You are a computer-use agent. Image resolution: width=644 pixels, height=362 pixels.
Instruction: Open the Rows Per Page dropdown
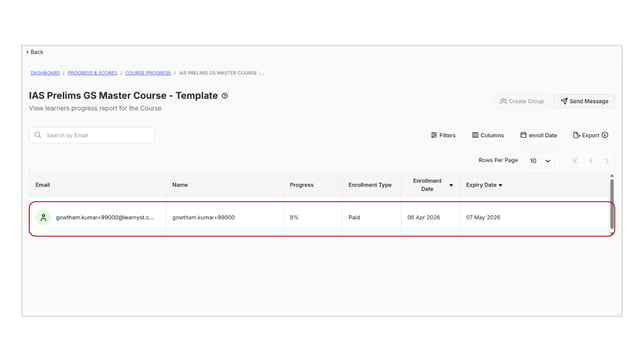540,161
